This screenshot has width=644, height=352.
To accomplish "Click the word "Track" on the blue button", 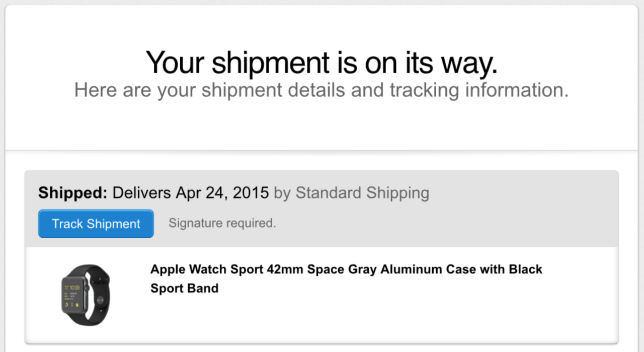I will [x=67, y=224].
